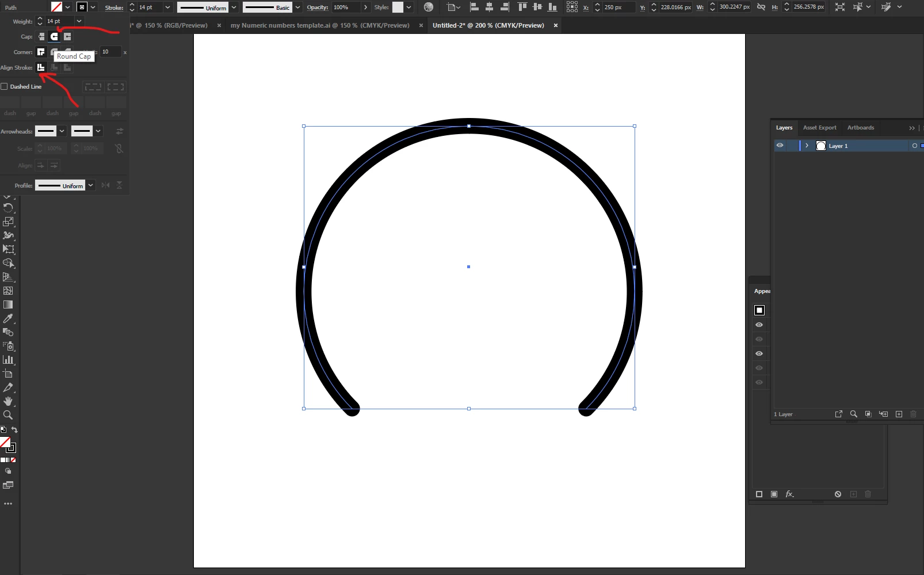Click the Opacity label link

pos(317,7)
